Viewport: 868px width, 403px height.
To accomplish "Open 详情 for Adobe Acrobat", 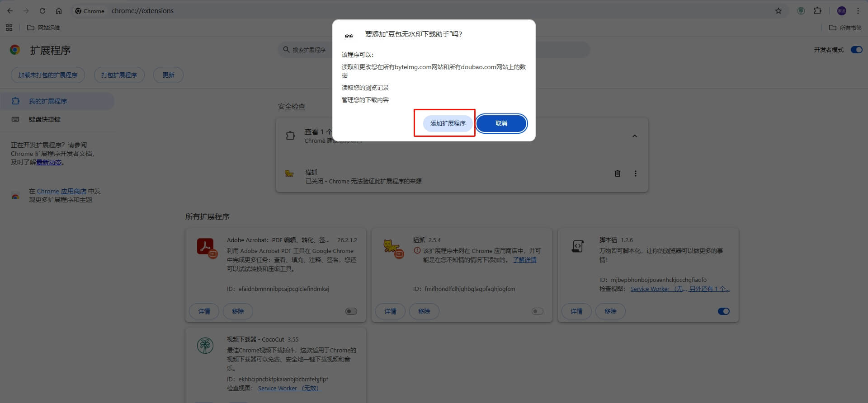I will [x=204, y=311].
